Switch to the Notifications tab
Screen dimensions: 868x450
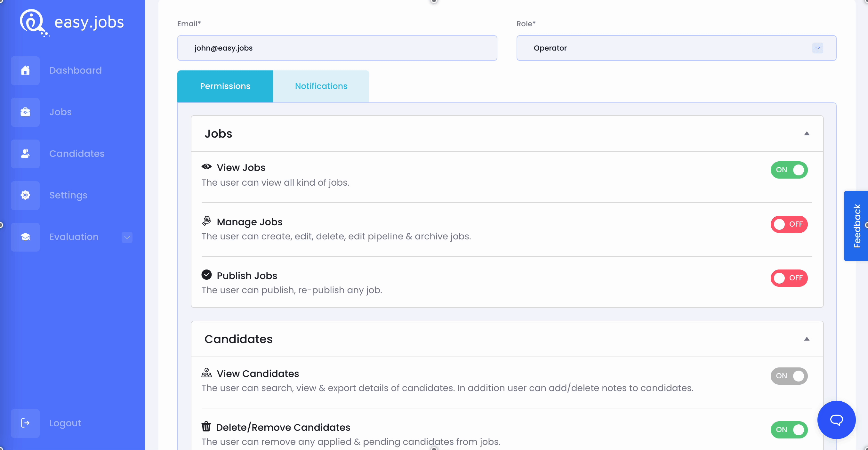point(321,86)
